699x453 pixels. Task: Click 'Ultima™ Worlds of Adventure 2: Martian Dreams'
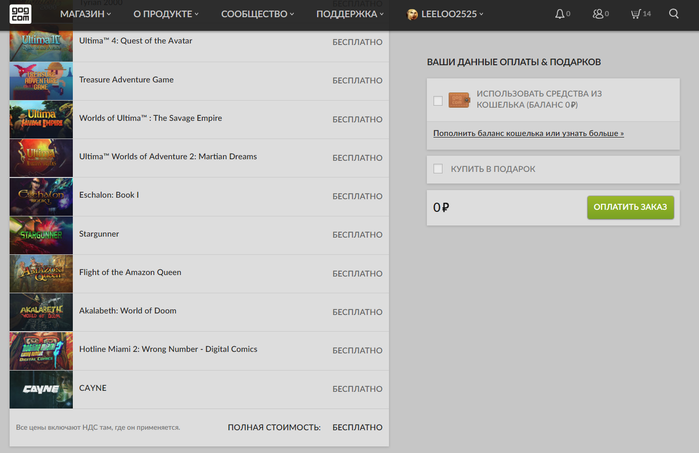click(168, 156)
